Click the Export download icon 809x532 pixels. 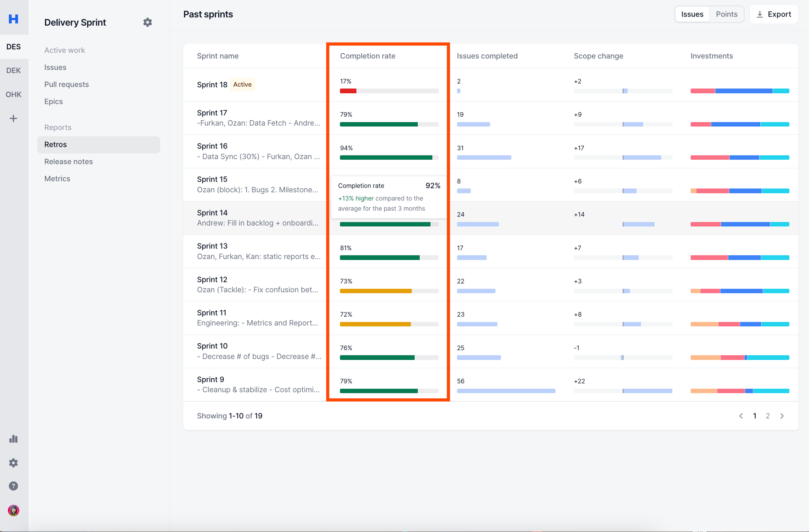(760, 14)
